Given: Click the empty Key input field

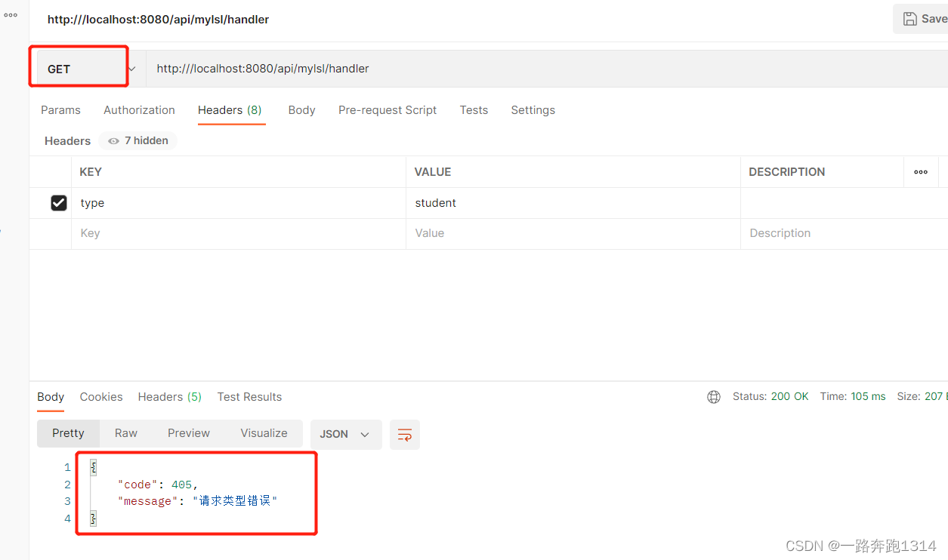Looking at the screenshot, I should pyautogui.click(x=189, y=232).
